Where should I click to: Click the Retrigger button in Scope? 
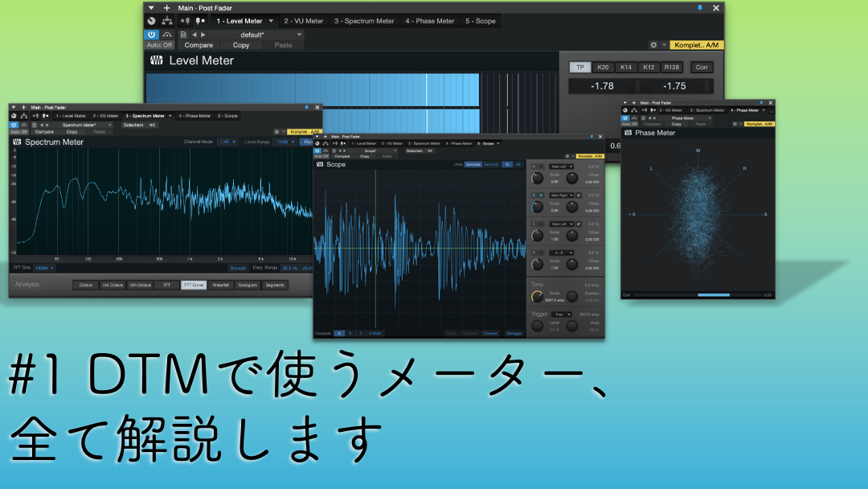pyautogui.click(x=514, y=334)
